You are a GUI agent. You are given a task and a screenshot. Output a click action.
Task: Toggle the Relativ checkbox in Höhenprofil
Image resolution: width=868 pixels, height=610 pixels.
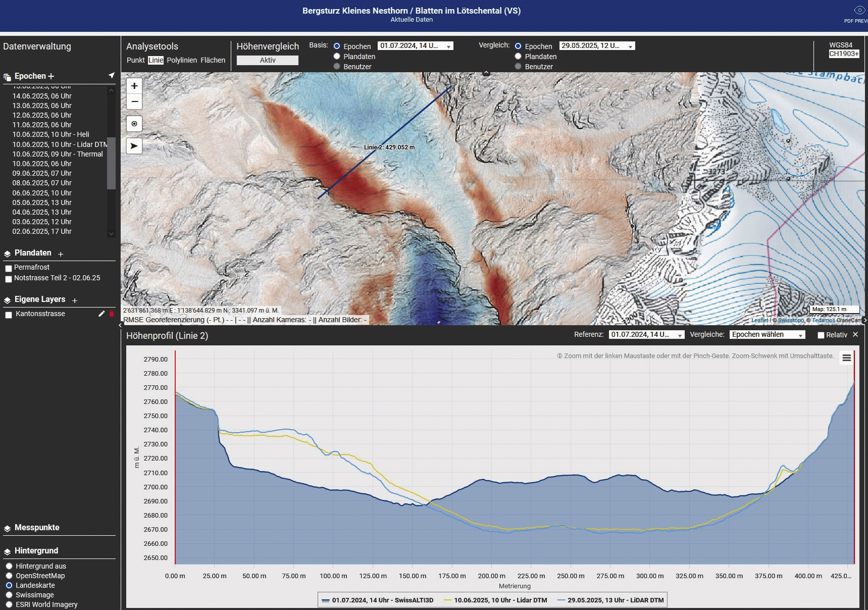click(821, 335)
